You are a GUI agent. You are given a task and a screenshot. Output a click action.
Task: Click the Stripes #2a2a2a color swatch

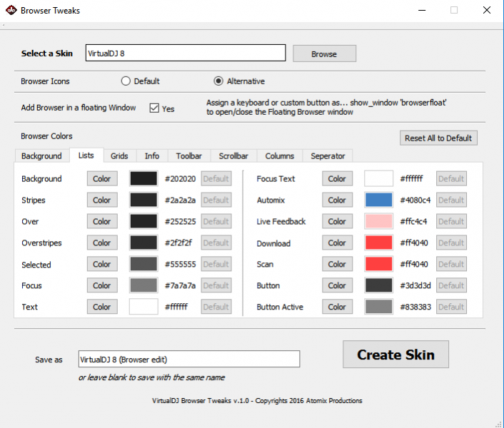tap(143, 200)
